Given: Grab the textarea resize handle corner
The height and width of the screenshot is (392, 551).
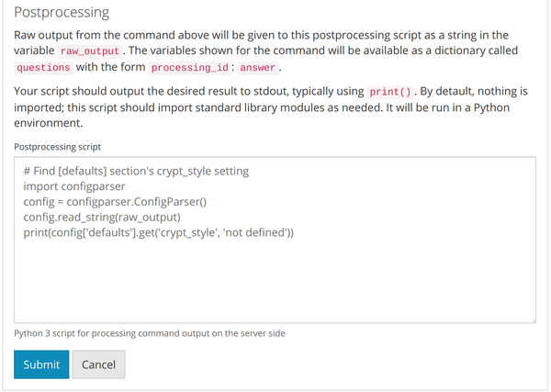Looking at the screenshot, I should pos(533,319).
